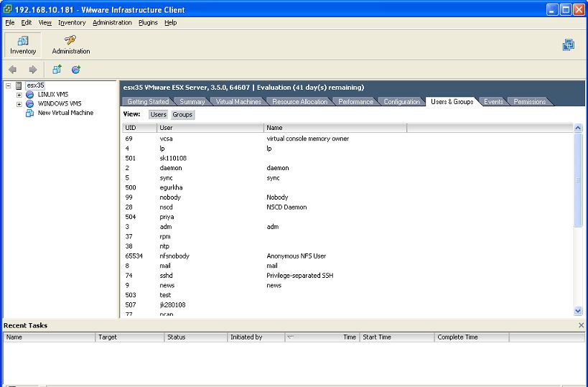Click 'NSCD Daemon' name cell
The image size is (588, 387).
286,207
